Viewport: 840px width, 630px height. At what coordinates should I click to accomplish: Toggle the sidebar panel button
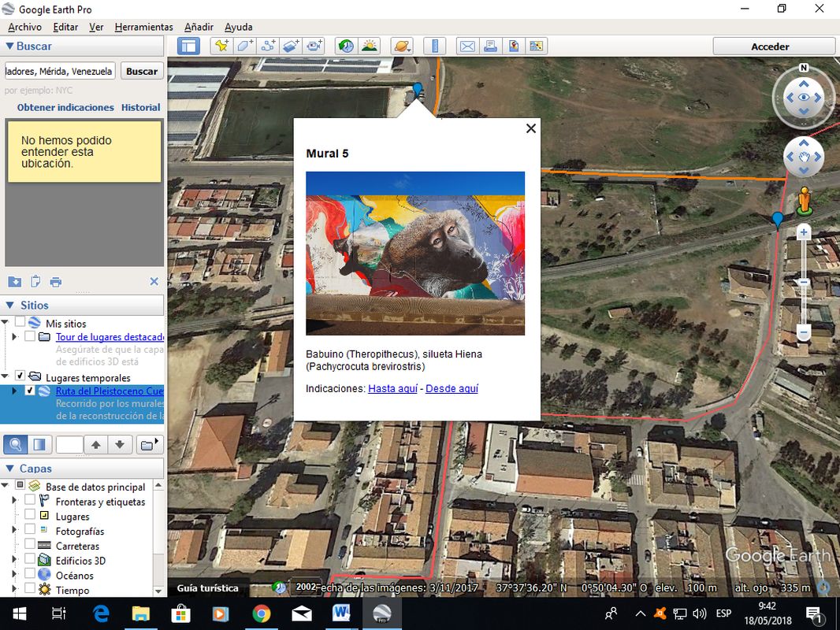click(x=188, y=46)
